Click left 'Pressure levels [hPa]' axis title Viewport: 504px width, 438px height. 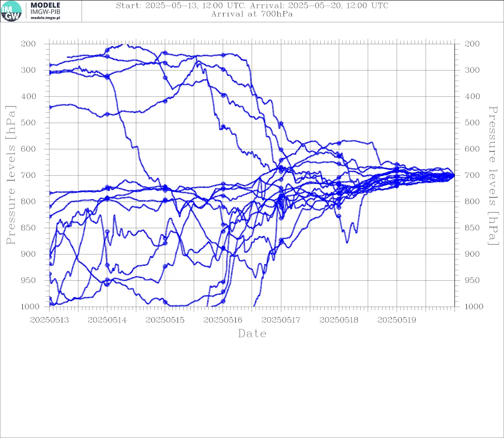pyautogui.click(x=11, y=175)
